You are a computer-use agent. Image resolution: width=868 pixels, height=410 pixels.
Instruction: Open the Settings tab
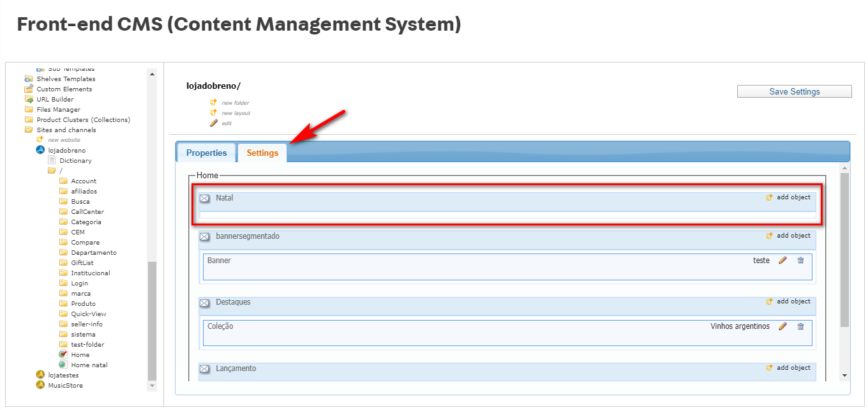[x=262, y=153]
